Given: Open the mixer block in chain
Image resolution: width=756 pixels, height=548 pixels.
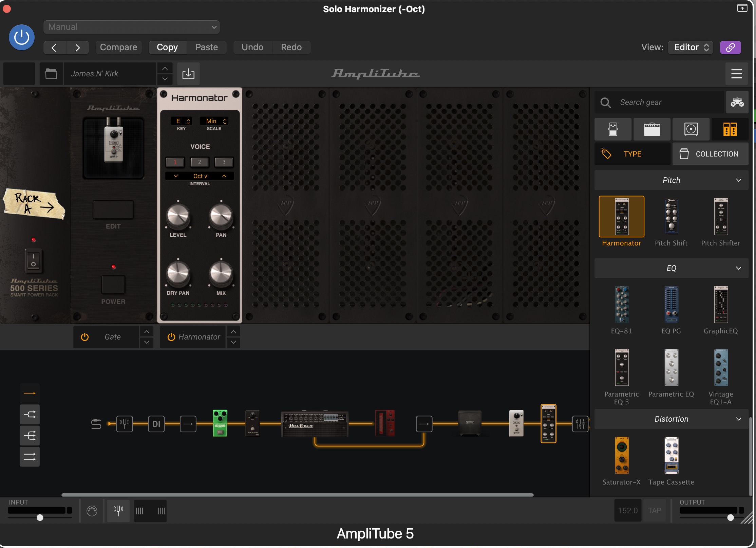Looking at the screenshot, I should pyautogui.click(x=580, y=423).
